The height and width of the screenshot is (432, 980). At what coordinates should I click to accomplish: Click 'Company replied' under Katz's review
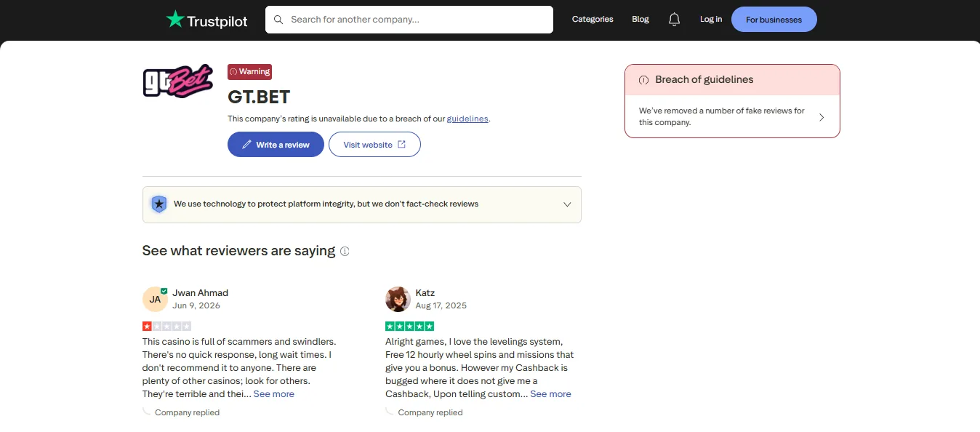tap(430, 412)
